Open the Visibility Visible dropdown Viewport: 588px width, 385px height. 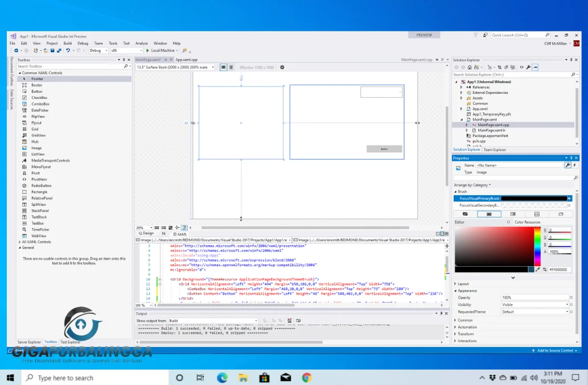click(535, 305)
